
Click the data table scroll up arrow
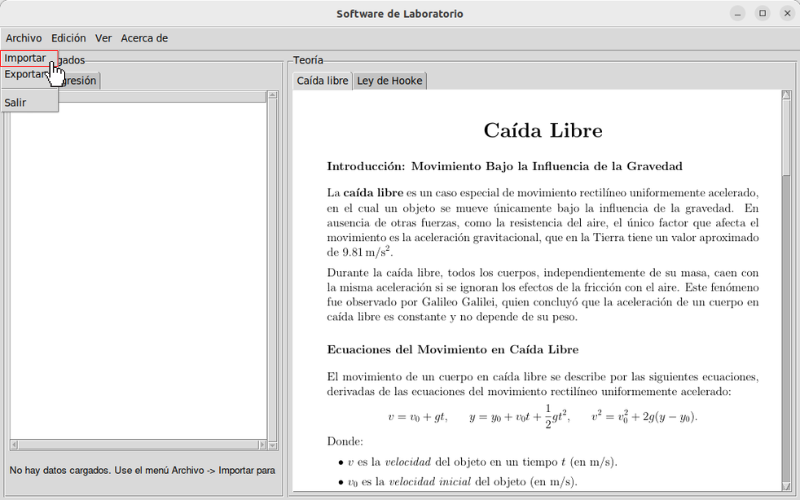point(272,95)
